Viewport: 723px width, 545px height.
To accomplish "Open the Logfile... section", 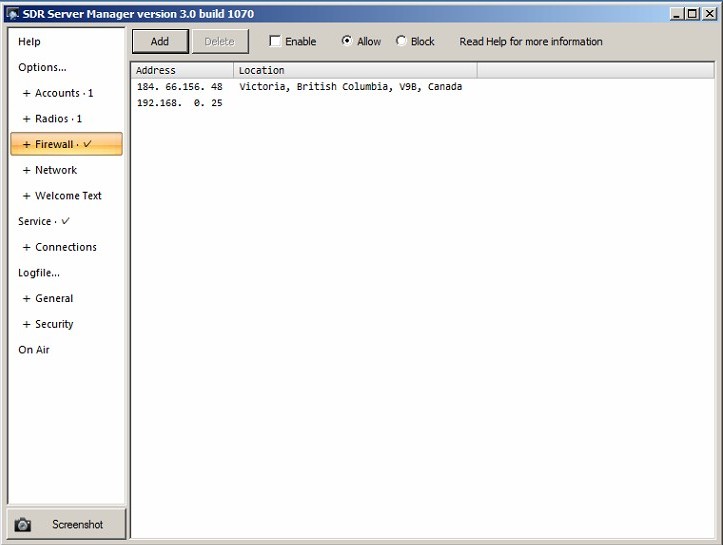I will tap(39, 273).
